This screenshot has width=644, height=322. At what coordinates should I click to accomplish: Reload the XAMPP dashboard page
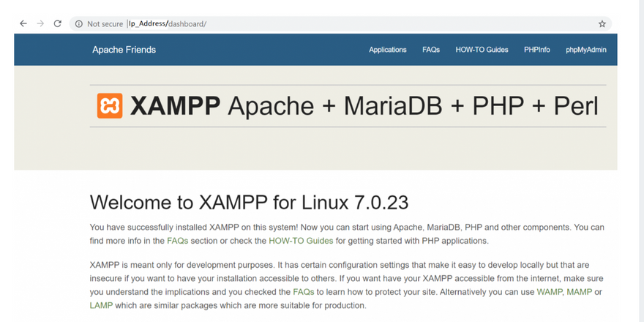click(58, 24)
